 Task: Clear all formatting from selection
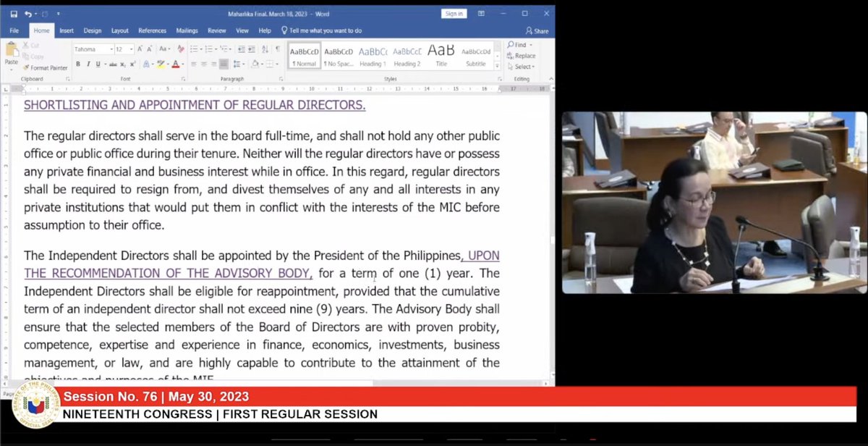[x=180, y=49]
